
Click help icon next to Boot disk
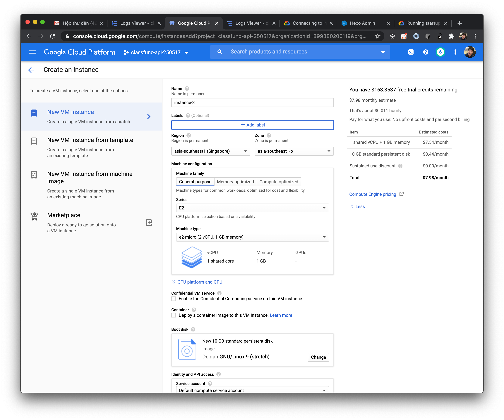[x=193, y=329]
